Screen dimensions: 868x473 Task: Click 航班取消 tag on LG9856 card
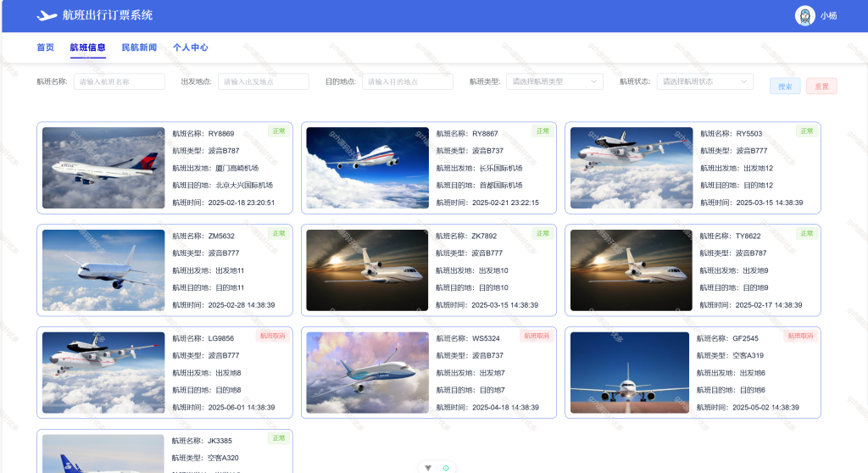[273, 337]
